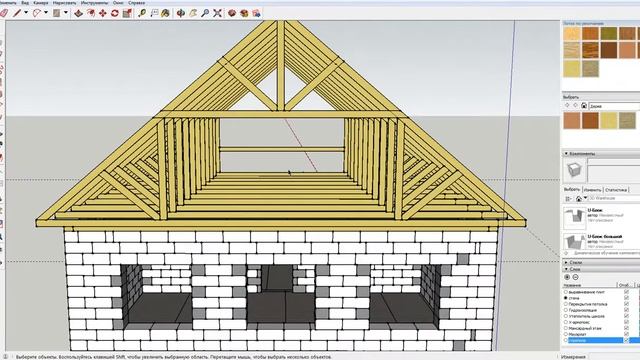Activate the Zoom magnifier tool

pyautogui.click(x=205, y=13)
